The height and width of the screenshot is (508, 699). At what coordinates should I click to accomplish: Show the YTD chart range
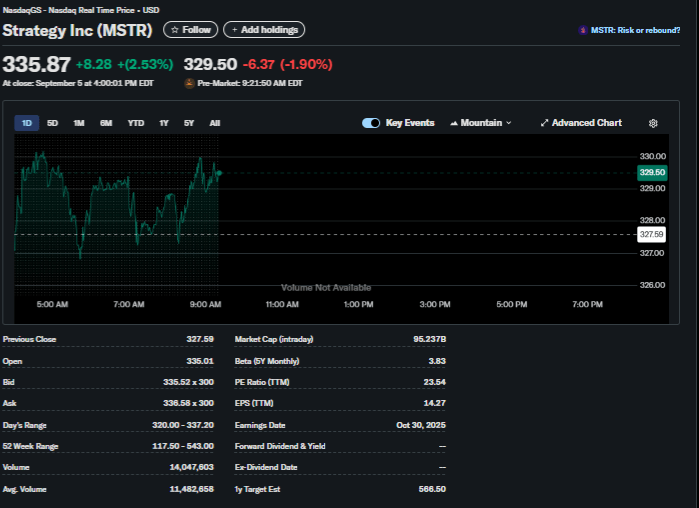coord(136,123)
